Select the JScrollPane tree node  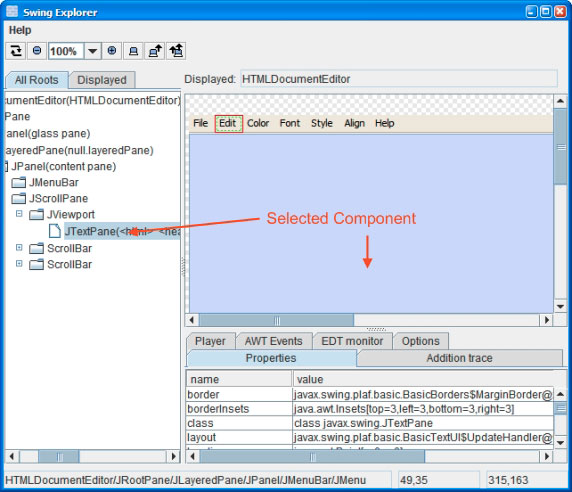pyautogui.click(x=59, y=198)
